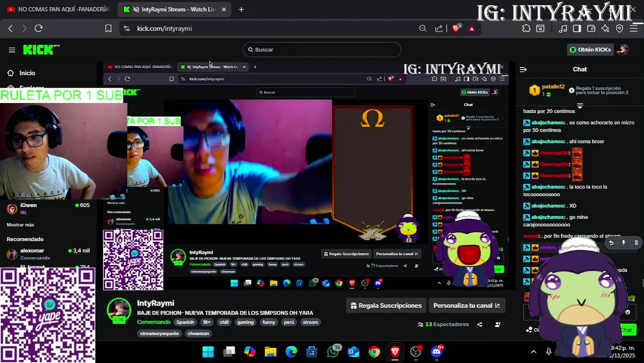Screen dimensions: 644x363
Task: Reload the page with the refresh icon
Action: 39,28
